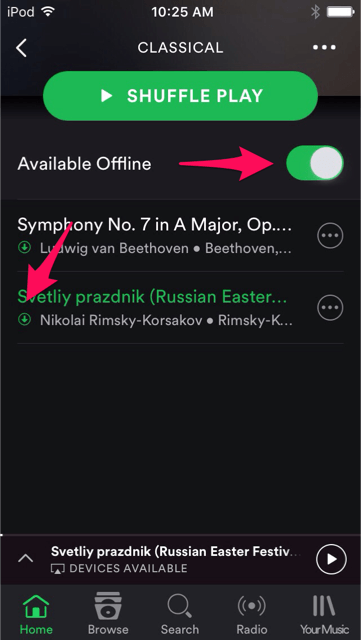Tap the now playing track title
361x640 pixels.
click(176, 551)
